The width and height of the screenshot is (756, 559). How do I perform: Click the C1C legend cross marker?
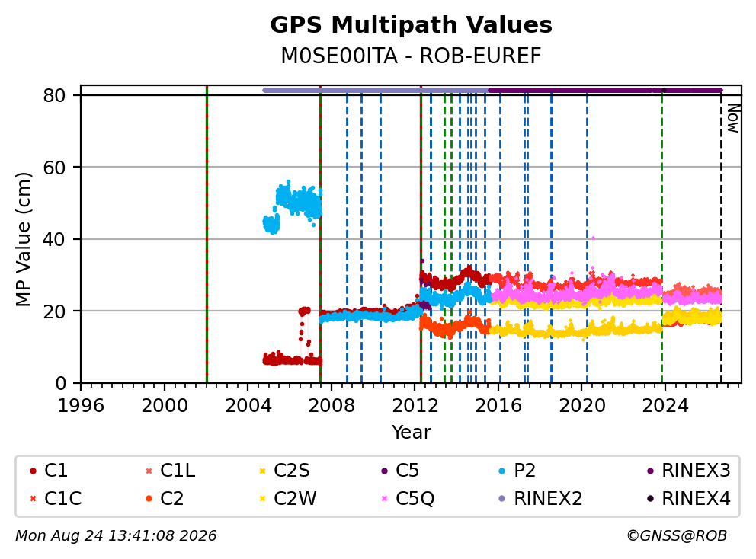(x=33, y=499)
